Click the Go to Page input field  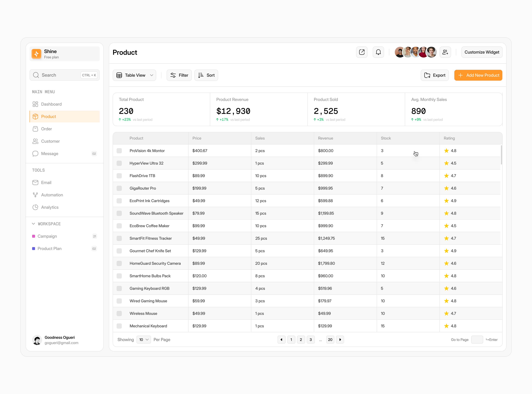pos(477,340)
